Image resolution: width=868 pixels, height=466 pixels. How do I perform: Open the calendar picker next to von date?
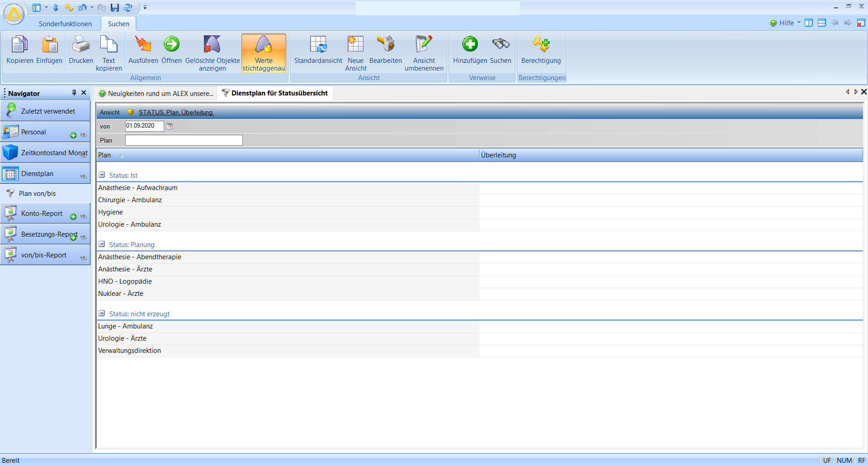click(170, 126)
